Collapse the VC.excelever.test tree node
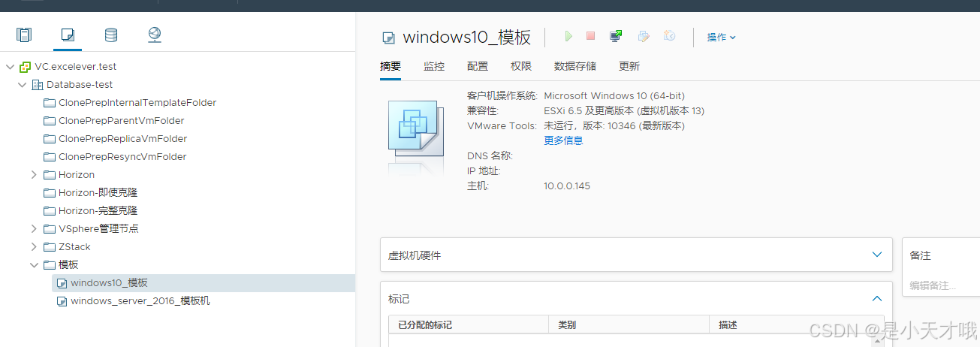The height and width of the screenshot is (347, 980). pyautogui.click(x=10, y=67)
